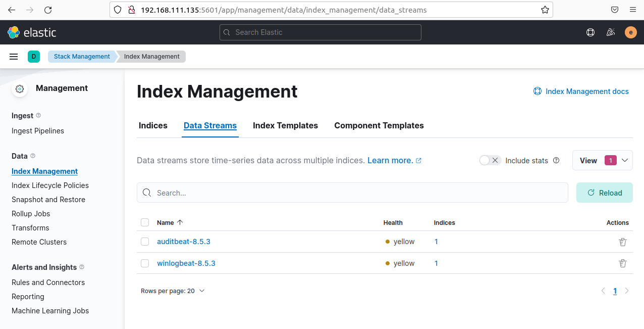Open Index Lifecycle Policies in sidebar
The width and height of the screenshot is (644, 329).
(x=50, y=185)
